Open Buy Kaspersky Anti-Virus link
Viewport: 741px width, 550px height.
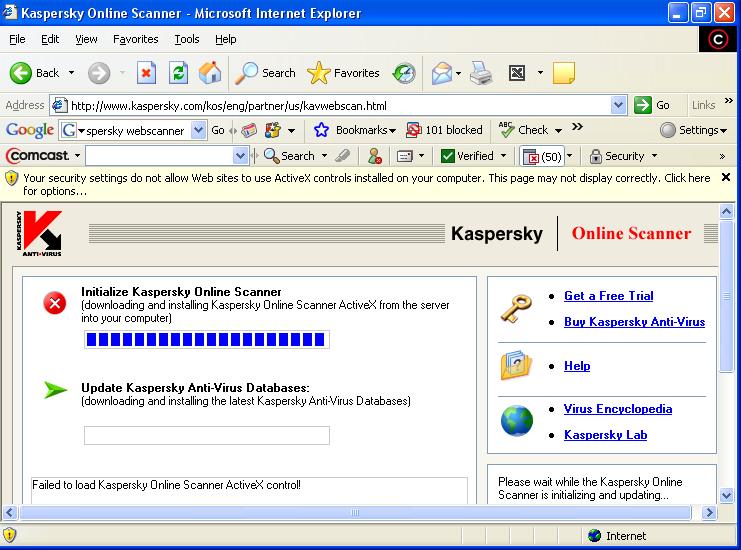(x=634, y=322)
